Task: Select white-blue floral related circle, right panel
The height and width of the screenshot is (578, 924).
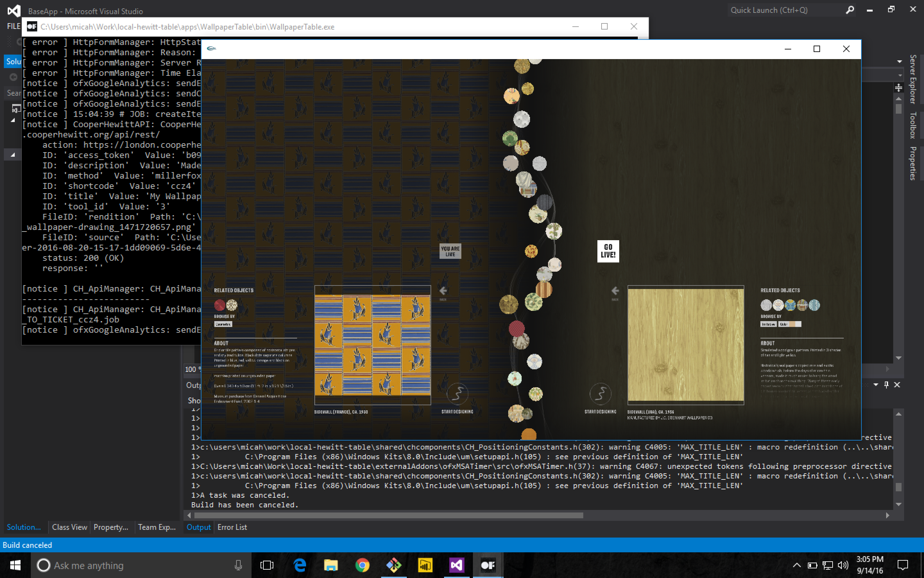Action: pos(778,305)
